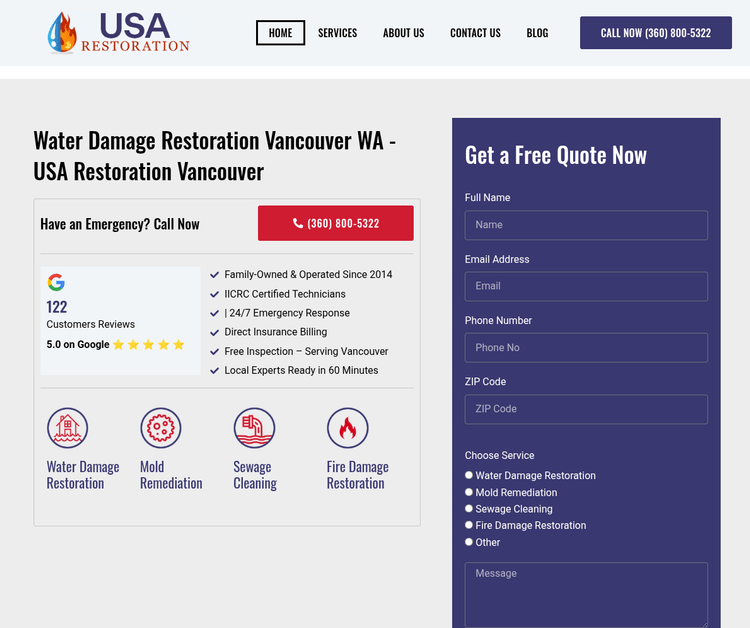Open the Services menu item

point(338,33)
